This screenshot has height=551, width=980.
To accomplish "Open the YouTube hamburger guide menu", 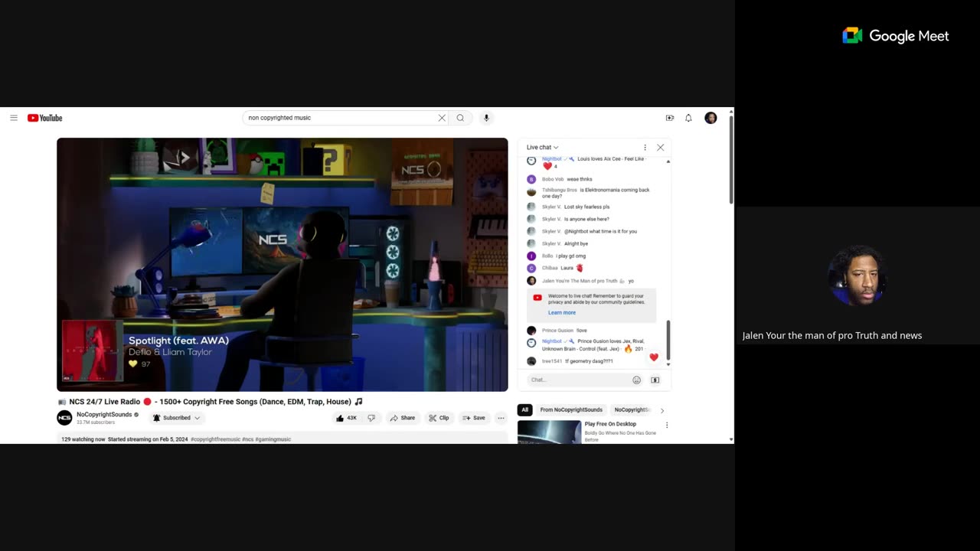I will (x=14, y=118).
